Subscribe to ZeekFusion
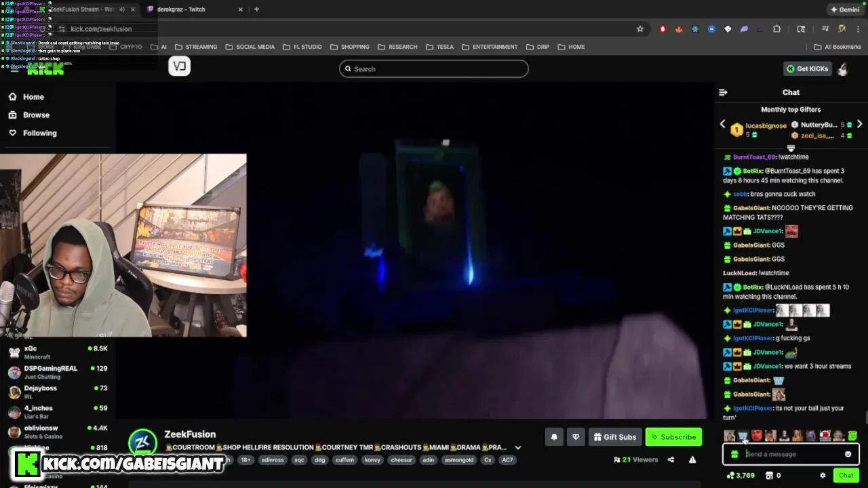Image resolution: width=868 pixels, height=488 pixels. tap(673, 437)
